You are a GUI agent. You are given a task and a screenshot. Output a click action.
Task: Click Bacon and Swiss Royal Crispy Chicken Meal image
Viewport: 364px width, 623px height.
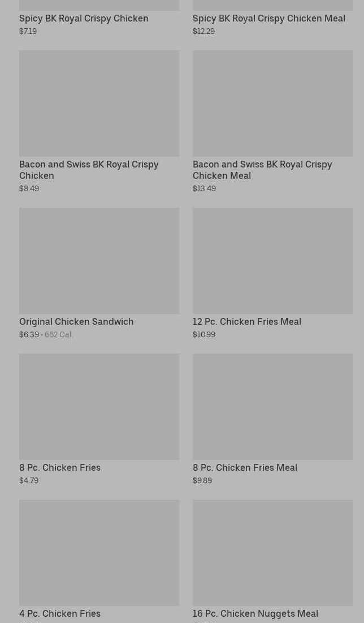pyautogui.click(x=272, y=103)
